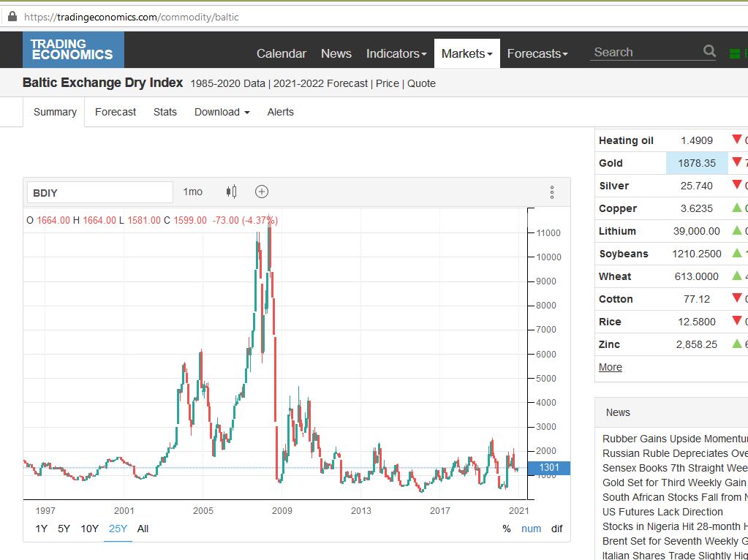Select the candlestick chart type icon
748x560 pixels.
[x=230, y=191]
